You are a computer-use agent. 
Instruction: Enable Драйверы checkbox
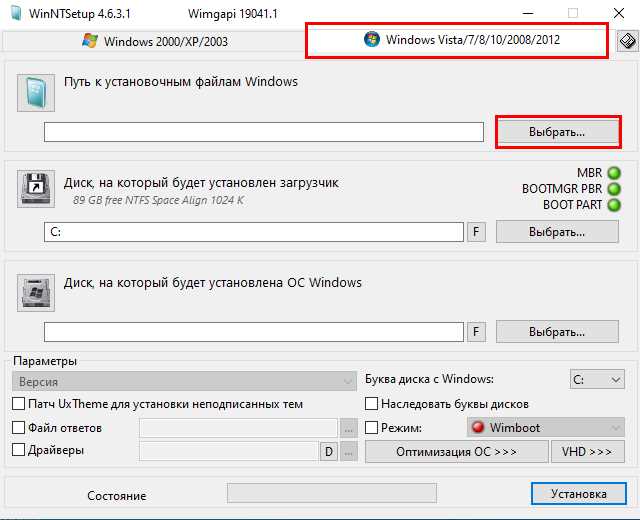(18, 450)
